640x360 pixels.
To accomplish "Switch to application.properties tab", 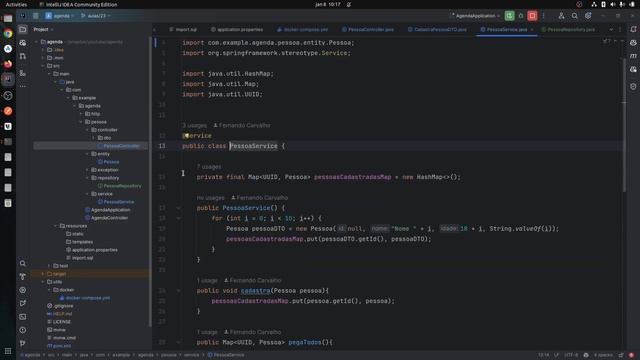I will click(237, 29).
